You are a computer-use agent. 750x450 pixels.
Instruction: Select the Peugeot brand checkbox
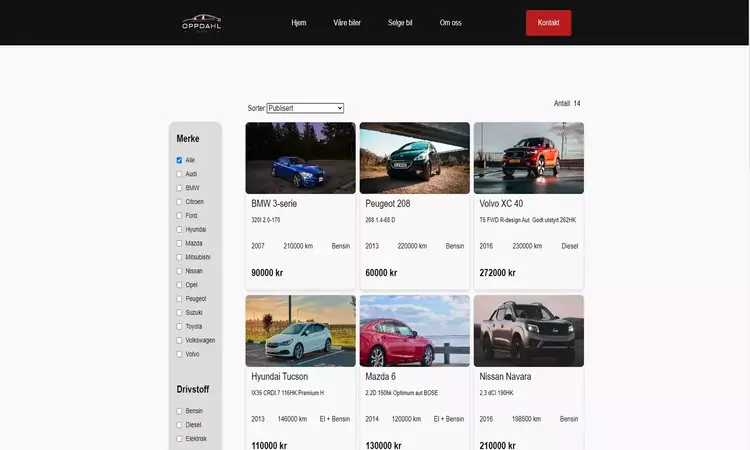(x=180, y=299)
